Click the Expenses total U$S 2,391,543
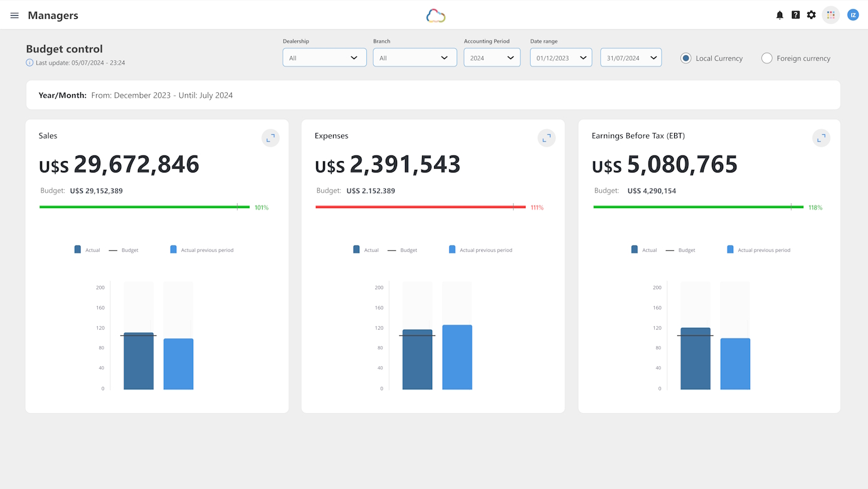The image size is (868, 489). pyautogui.click(x=388, y=165)
